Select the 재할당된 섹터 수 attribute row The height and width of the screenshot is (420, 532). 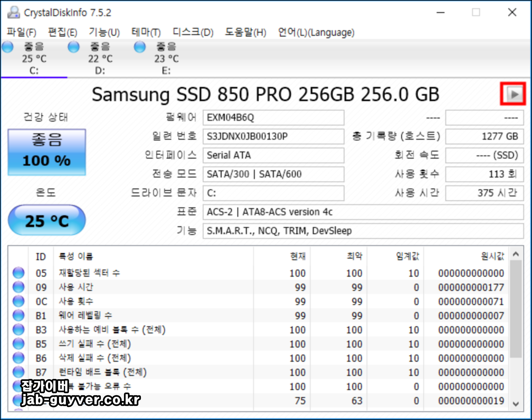point(259,273)
